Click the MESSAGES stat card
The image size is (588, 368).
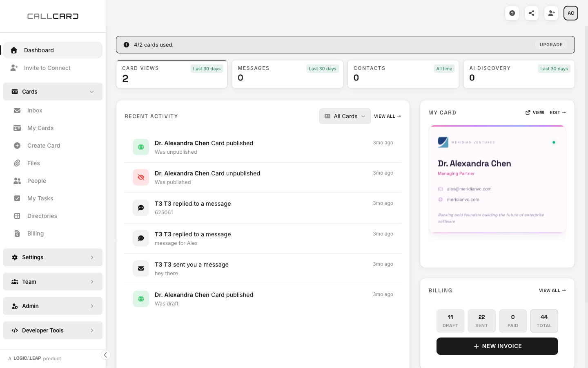coord(287,74)
